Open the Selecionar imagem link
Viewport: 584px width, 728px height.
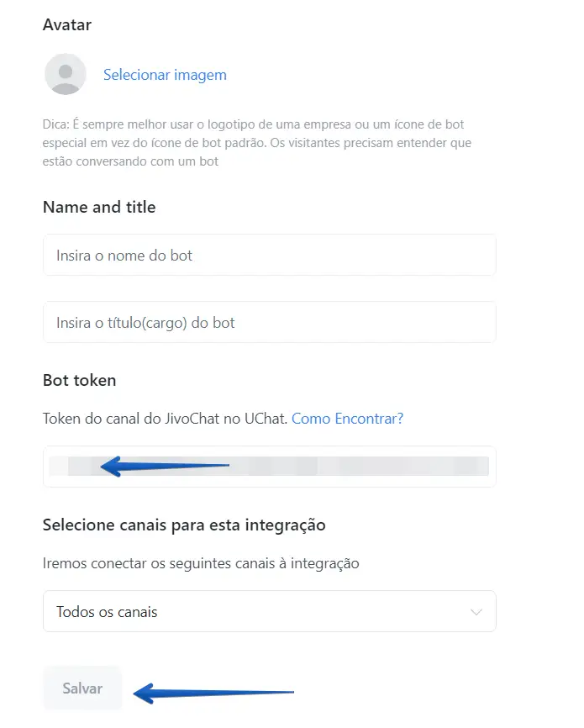(165, 75)
